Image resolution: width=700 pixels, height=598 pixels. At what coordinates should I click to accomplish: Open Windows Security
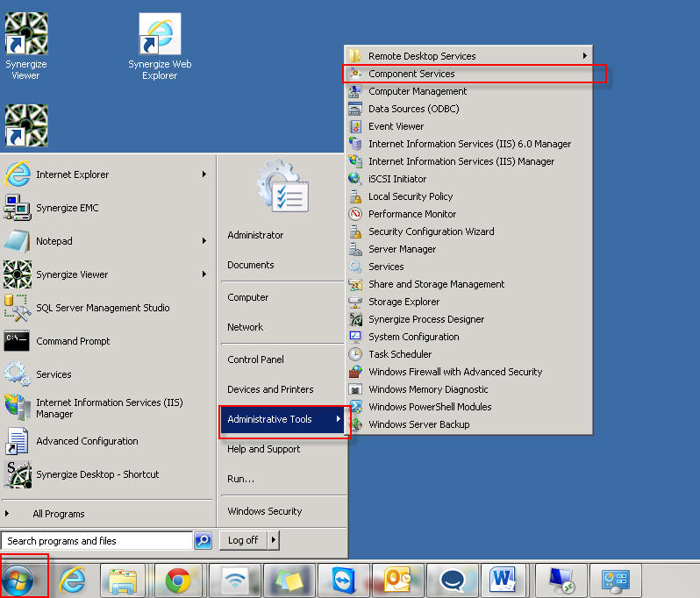tap(264, 511)
